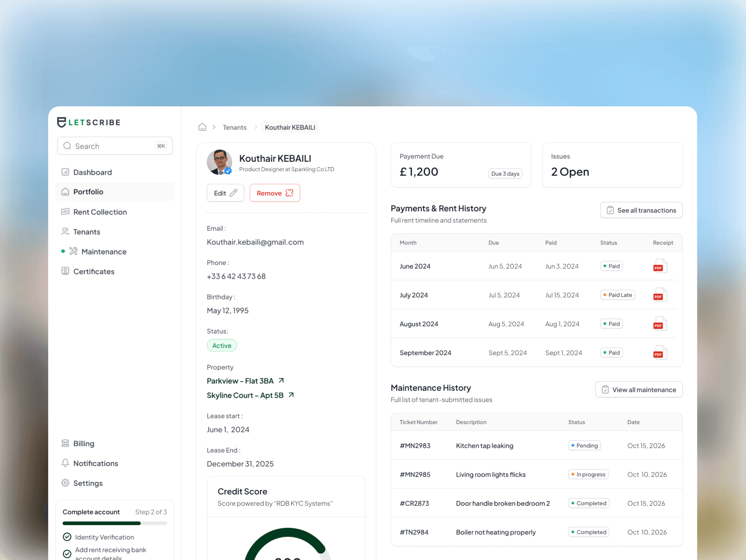Open the Parkview – Flat 3BA property link
This screenshot has height=560, width=746.
(x=246, y=381)
